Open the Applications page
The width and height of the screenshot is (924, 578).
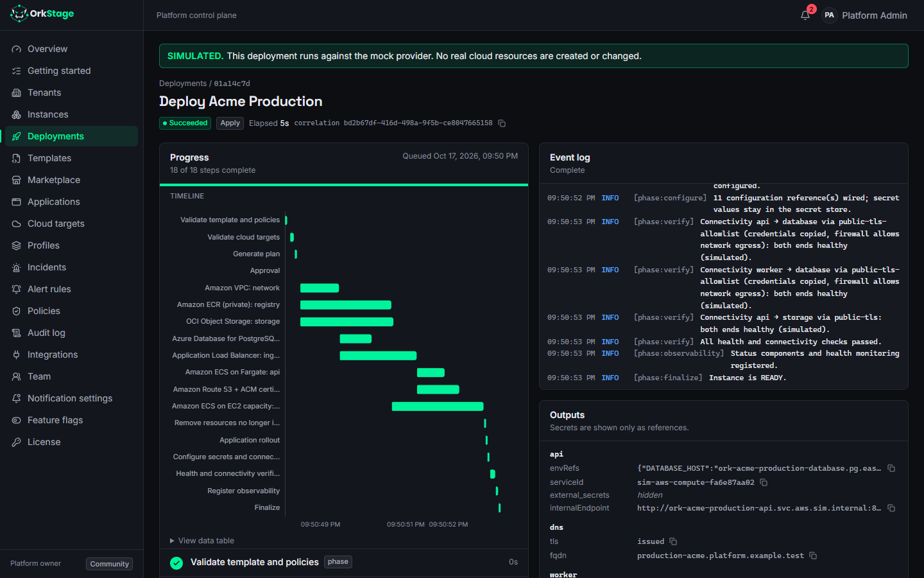point(71,202)
